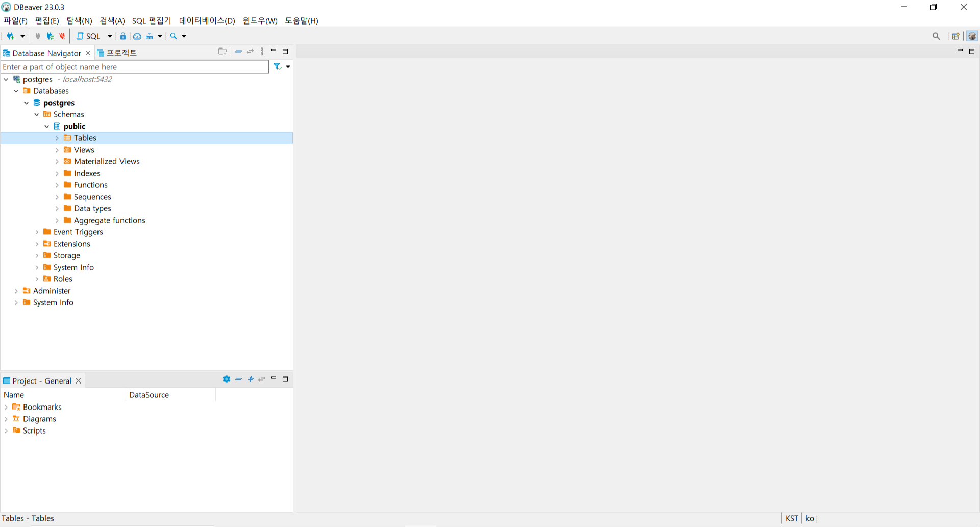Open the 윈도우(W) menu

pos(260,21)
